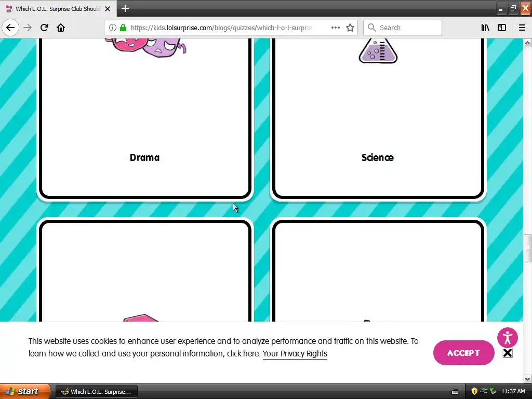Accept the cookie notice

tap(463, 353)
